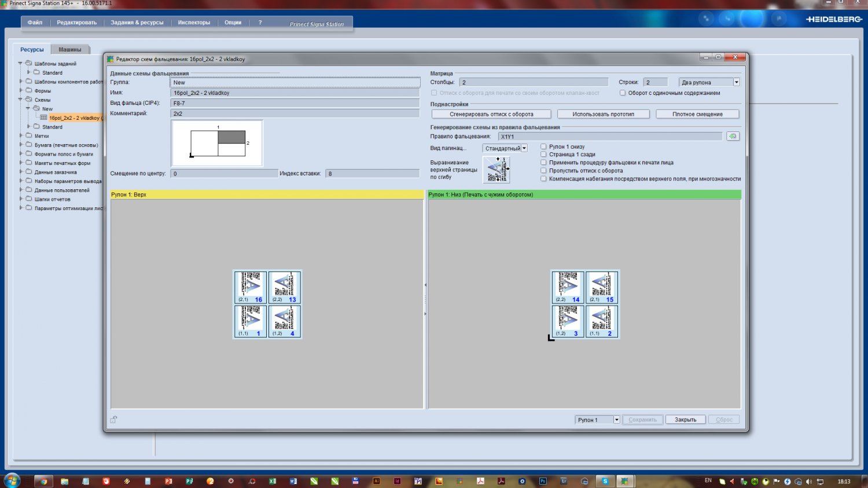Open Chrome from the taskbar
This screenshot has height=488, width=868.
(43, 481)
